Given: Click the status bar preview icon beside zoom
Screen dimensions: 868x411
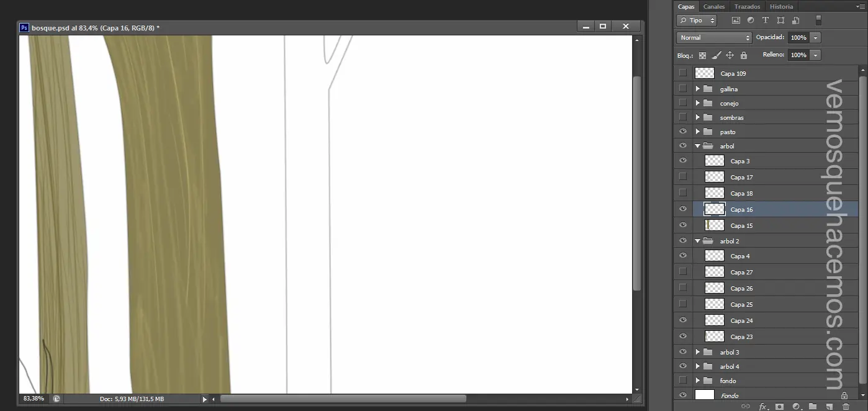Looking at the screenshot, I should [x=57, y=399].
